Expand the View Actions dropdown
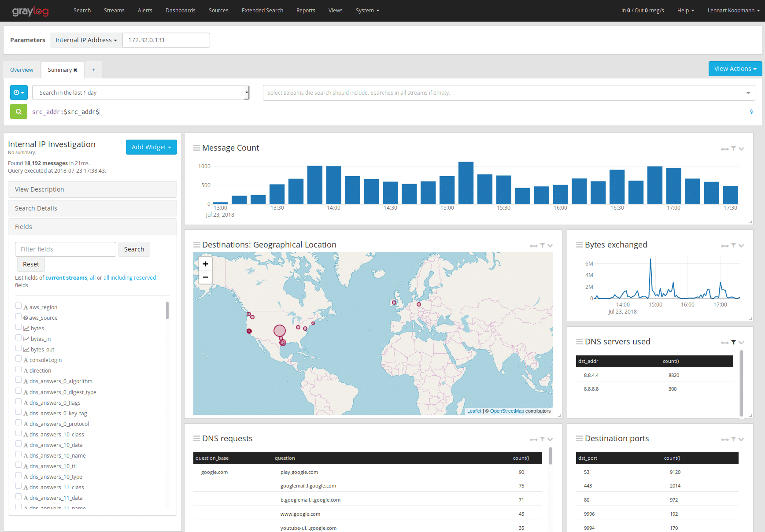 735,69
